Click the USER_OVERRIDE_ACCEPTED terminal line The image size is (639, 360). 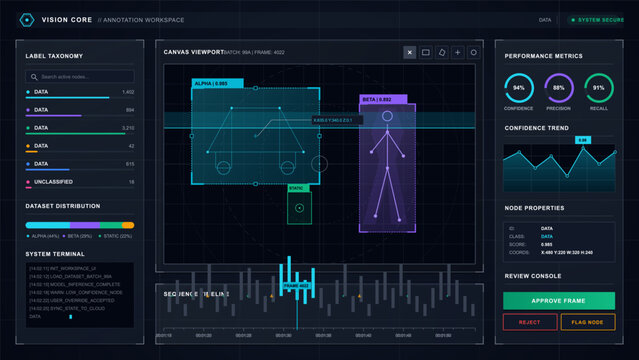pyautogui.click(x=72, y=300)
